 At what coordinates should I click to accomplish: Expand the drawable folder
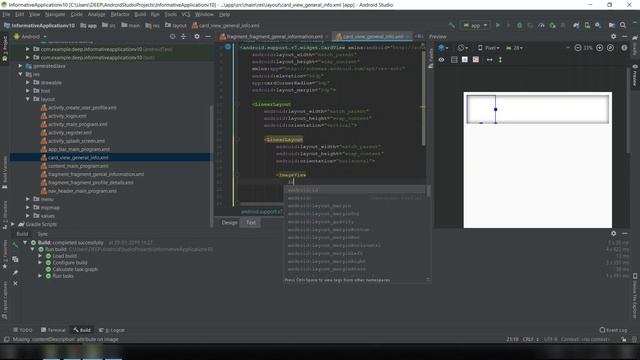pos(28,82)
